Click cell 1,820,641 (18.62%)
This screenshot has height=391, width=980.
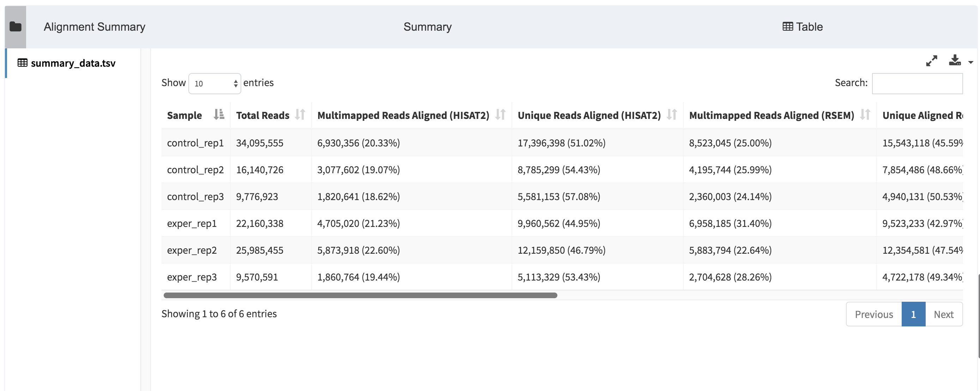point(358,197)
